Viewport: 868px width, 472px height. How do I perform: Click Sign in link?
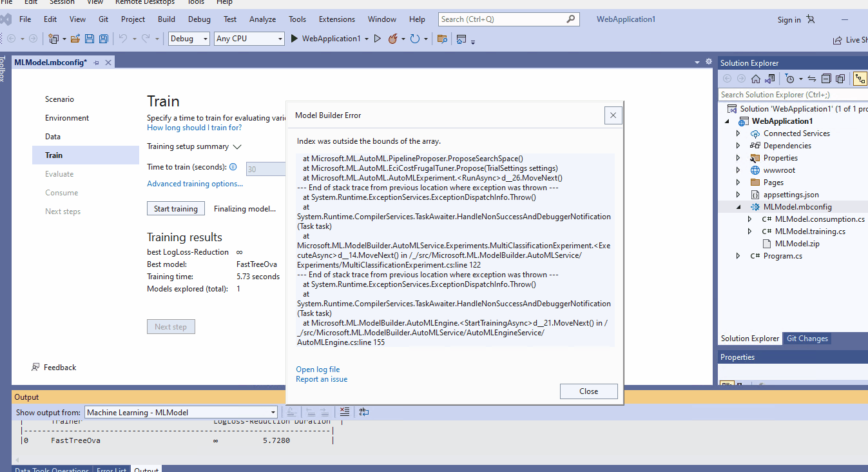789,20
